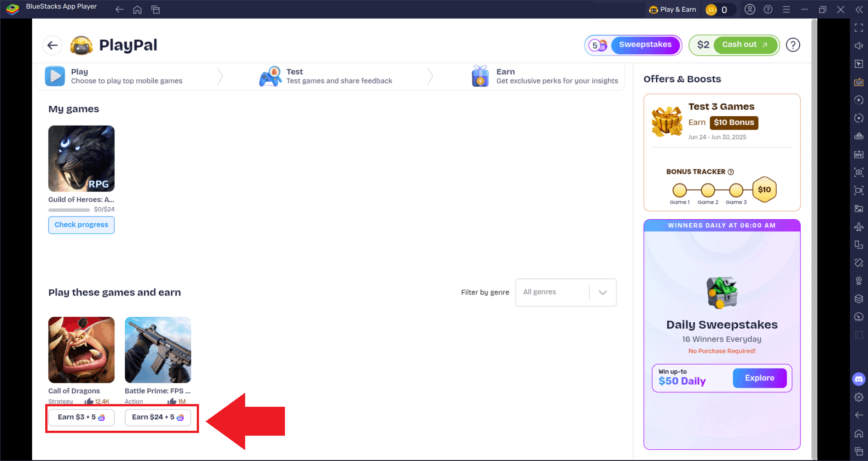Image resolution: width=868 pixels, height=461 pixels.
Task: Open the Sweepstakes button
Action: point(645,45)
